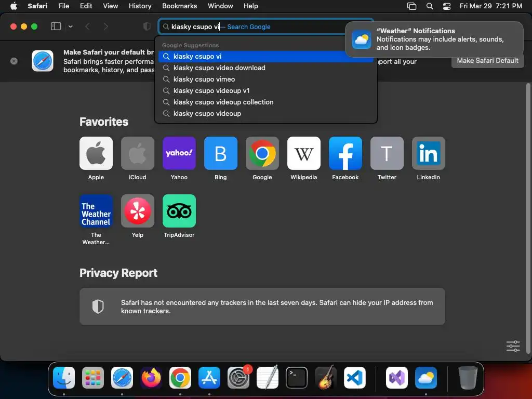This screenshot has width=532, height=399.
Task: Dismiss the default browser banner
Action: click(14, 61)
